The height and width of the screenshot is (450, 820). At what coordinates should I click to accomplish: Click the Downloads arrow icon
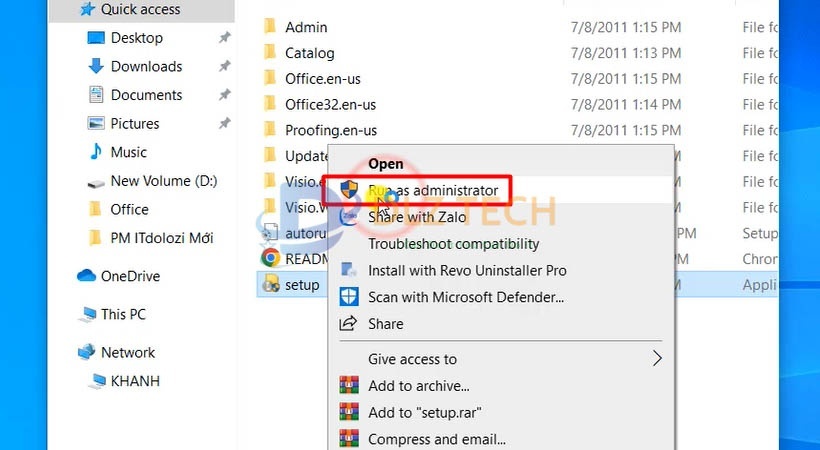pyautogui.click(x=96, y=66)
